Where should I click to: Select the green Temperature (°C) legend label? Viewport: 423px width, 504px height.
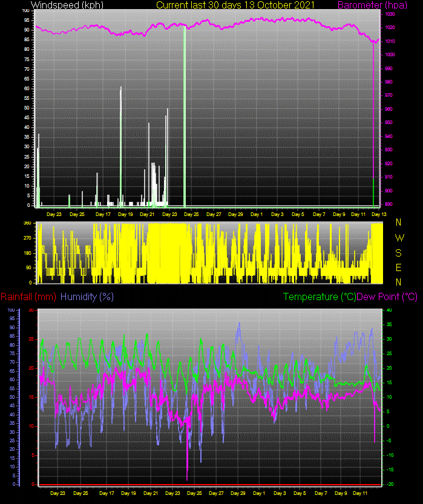[x=320, y=297]
